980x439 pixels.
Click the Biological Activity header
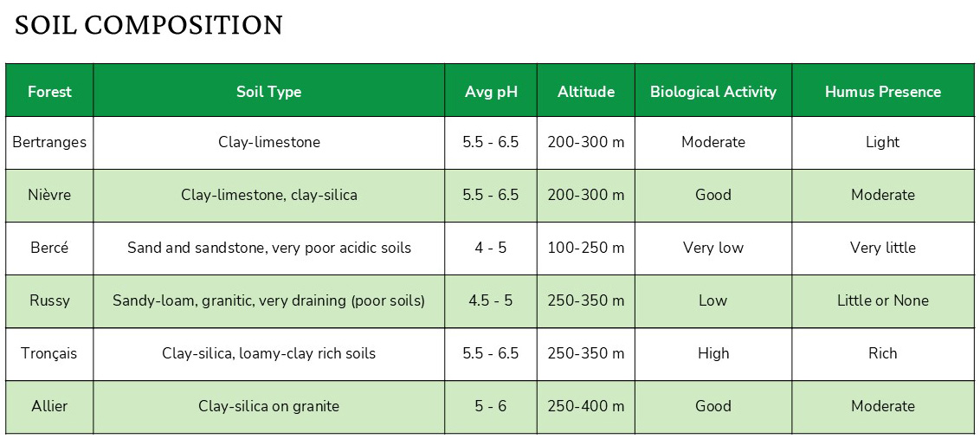(x=713, y=91)
